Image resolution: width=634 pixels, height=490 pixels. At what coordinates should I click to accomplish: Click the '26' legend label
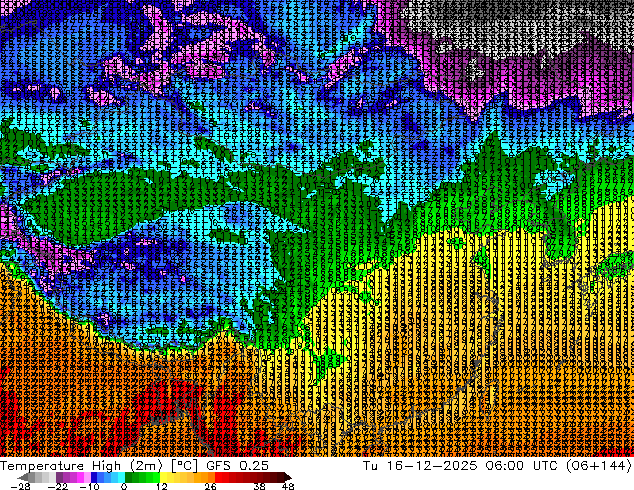(x=210, y=486)
